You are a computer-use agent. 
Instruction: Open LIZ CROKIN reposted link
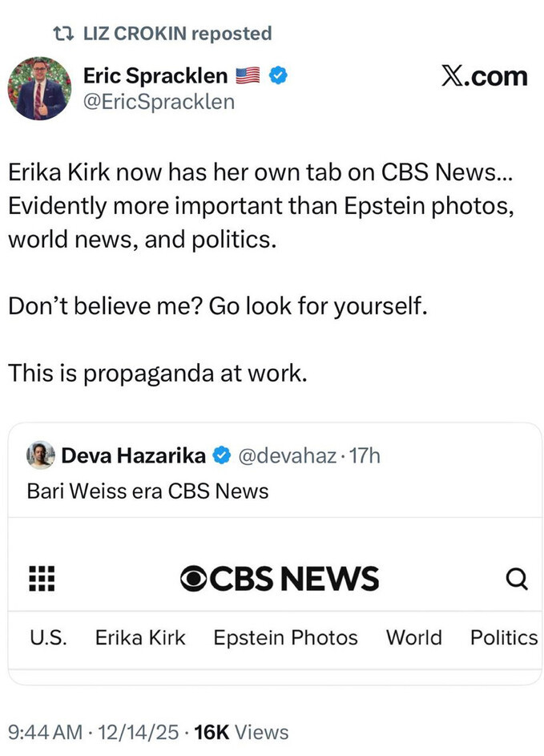click(177, 34)
